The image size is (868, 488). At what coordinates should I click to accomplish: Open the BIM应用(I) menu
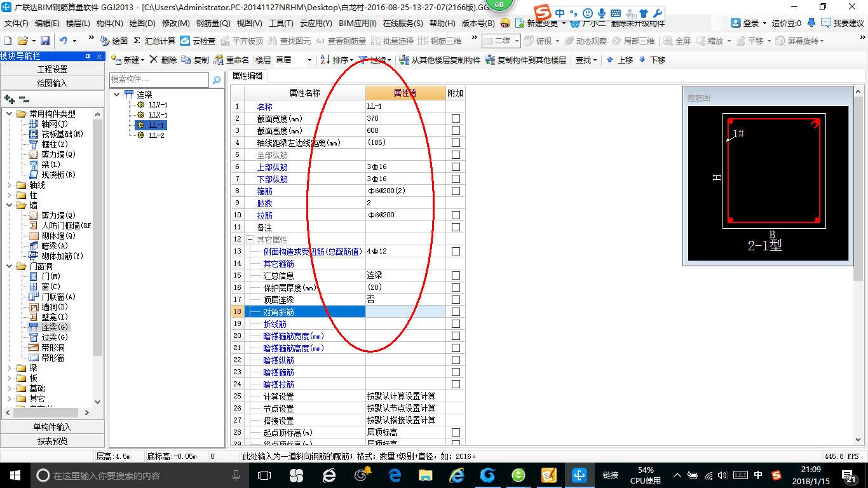tap(357, 24)
